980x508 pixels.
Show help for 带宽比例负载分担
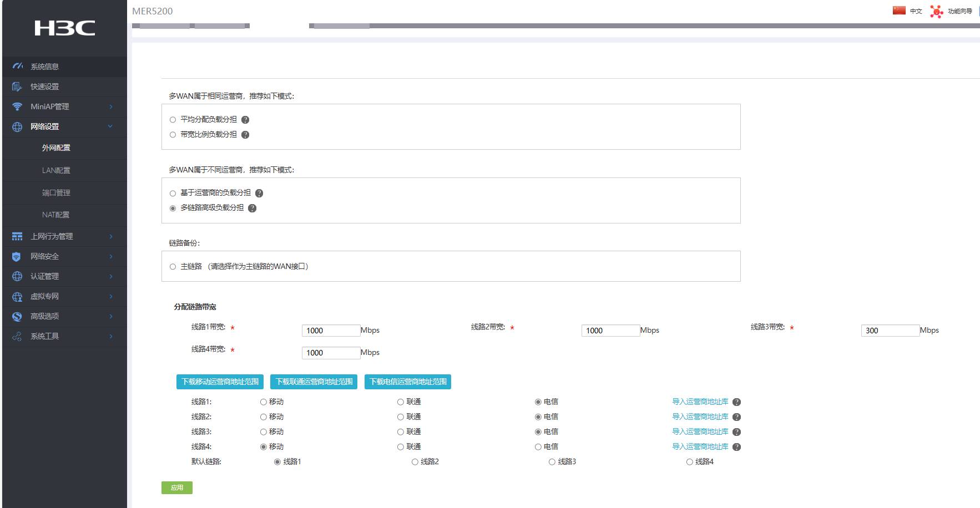245,135
